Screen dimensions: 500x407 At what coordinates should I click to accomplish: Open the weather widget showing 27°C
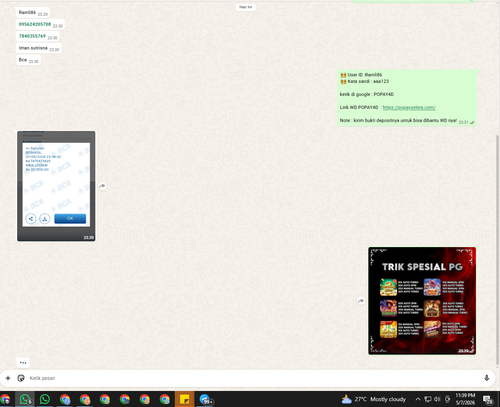374,399
